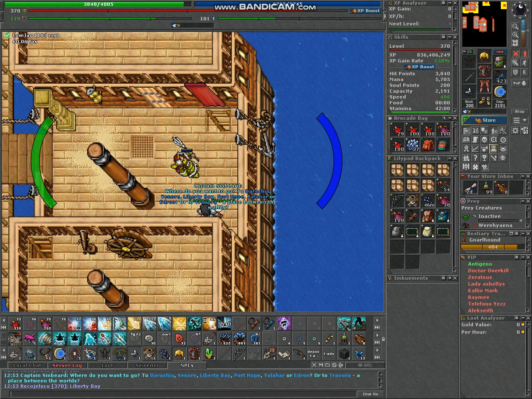Image resolution: width=532 pixels, height=399 pixels.
Task: Open the Loot chat tab
Action: click(x=107, y=365)
